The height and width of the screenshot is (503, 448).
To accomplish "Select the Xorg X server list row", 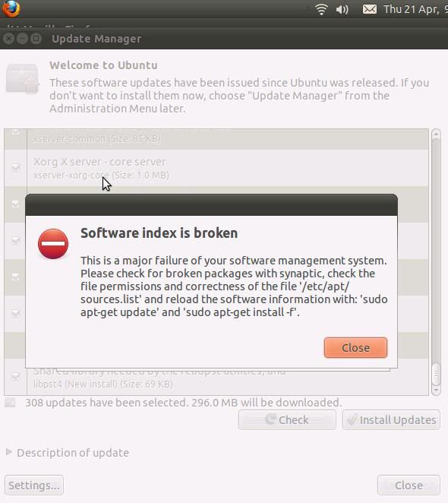I will point(216,168).
